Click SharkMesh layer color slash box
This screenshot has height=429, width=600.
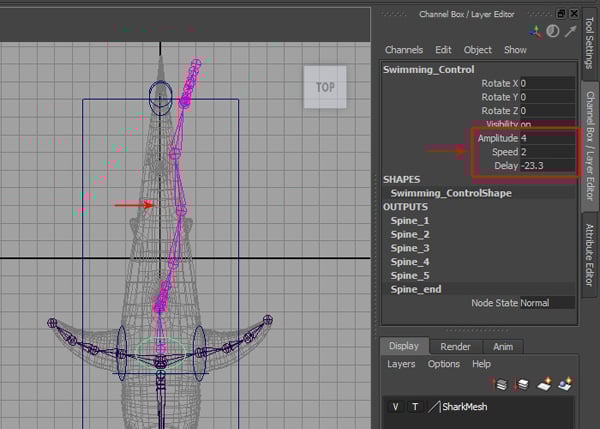tap(433, 407)
